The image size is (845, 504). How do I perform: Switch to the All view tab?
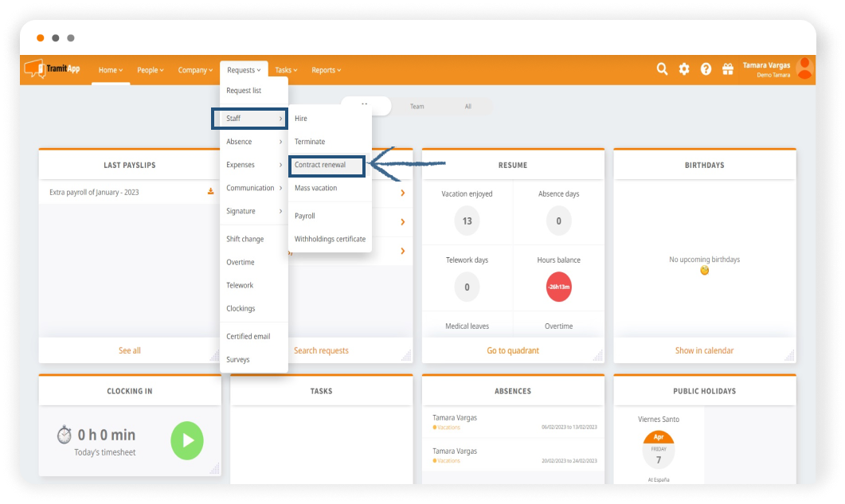pos(468,106)
